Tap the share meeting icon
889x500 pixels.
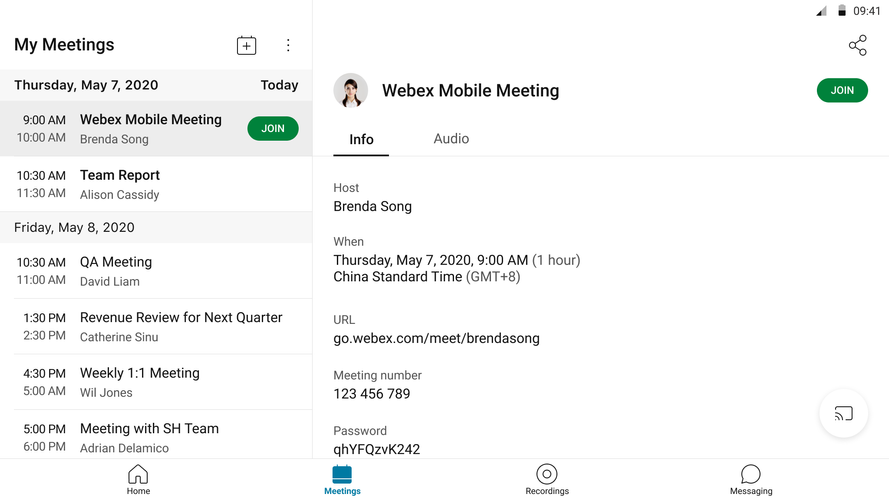pyautogui.click(x=857, y=45)
